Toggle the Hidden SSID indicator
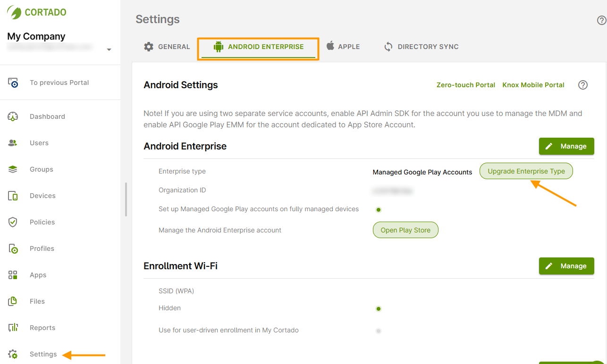The width and height of the screenshot is (607, 364). 379,309
